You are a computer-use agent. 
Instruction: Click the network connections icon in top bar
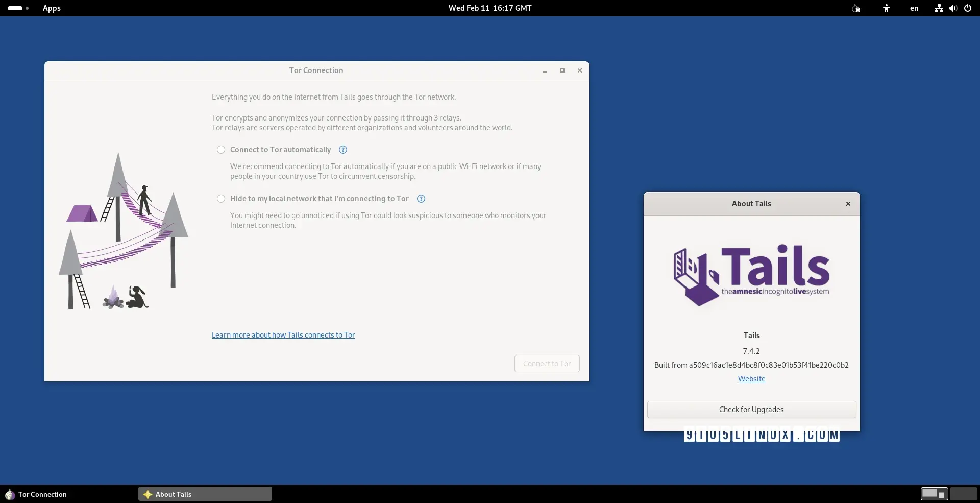(938, 8)
